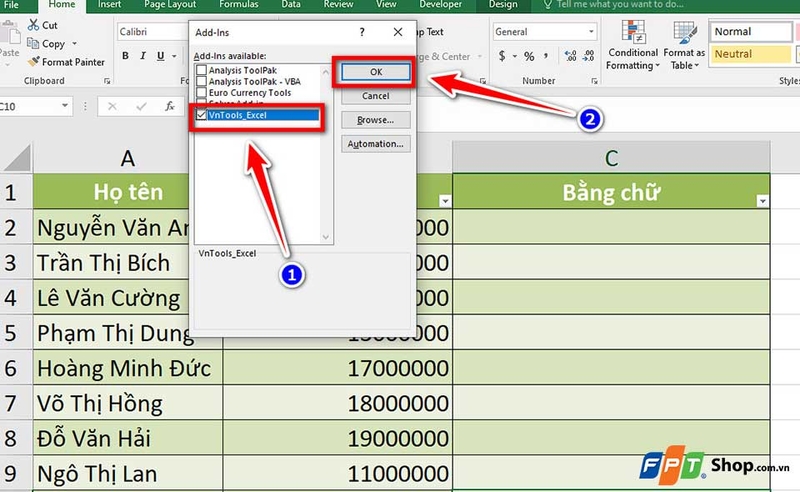Open the General number format dropdown
Image resolution: width=800 pixels, height=492 pixels.
coord(591,32)
